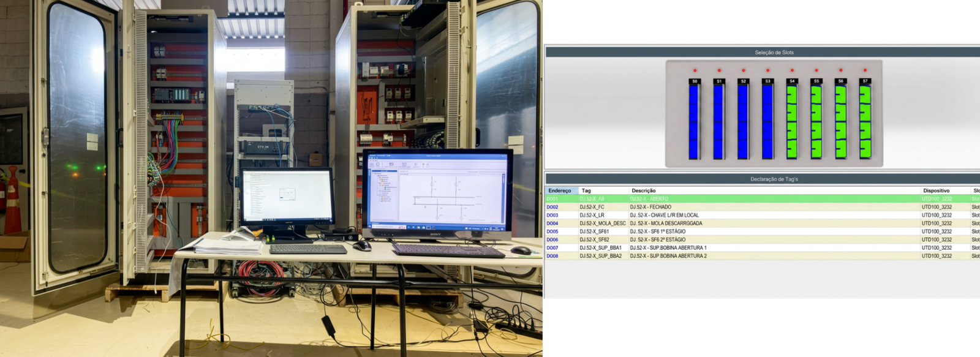Screen dimensions: 980x357
Task: Sort table by Dispositivo column header
Action: pos(945,190)
